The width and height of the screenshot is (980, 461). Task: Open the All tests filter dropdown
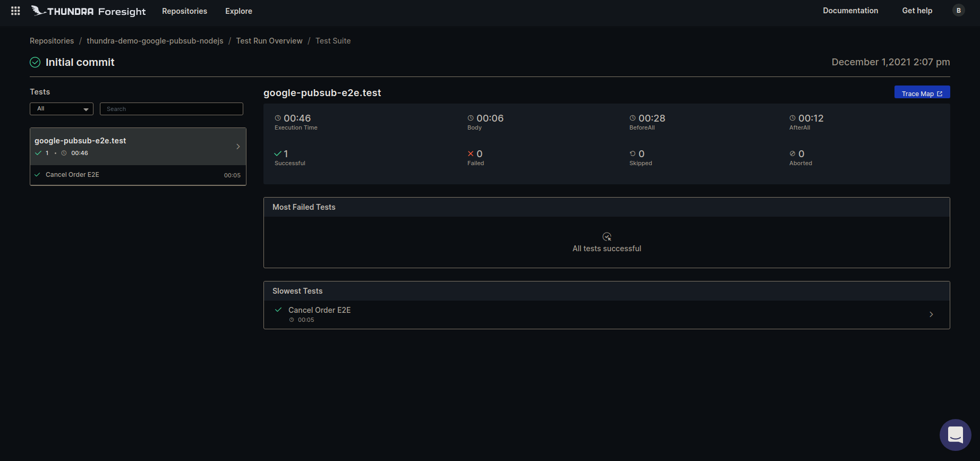pos(62,109)
